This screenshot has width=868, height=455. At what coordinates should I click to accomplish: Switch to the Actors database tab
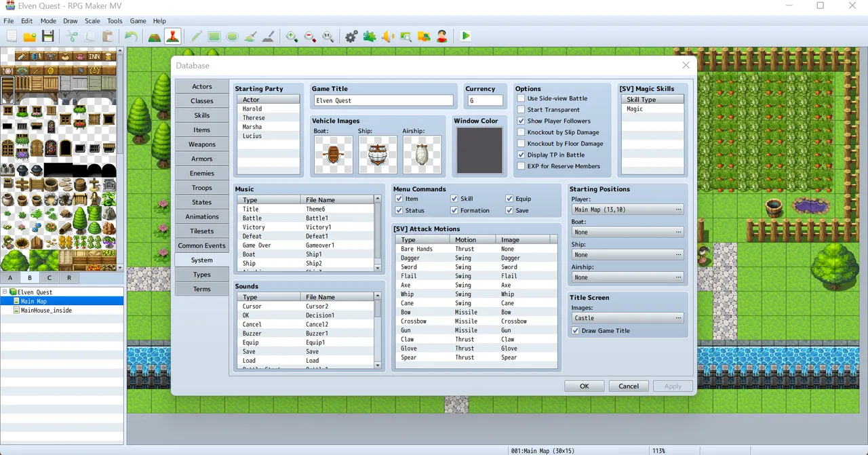coord(202,87)
